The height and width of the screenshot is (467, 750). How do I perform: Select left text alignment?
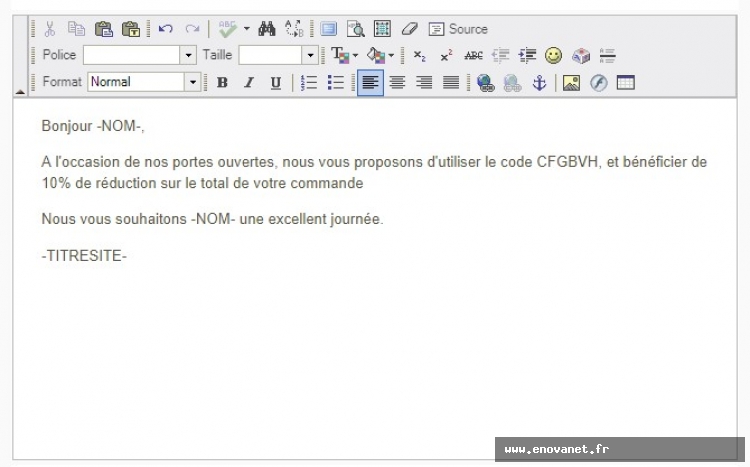370,83
